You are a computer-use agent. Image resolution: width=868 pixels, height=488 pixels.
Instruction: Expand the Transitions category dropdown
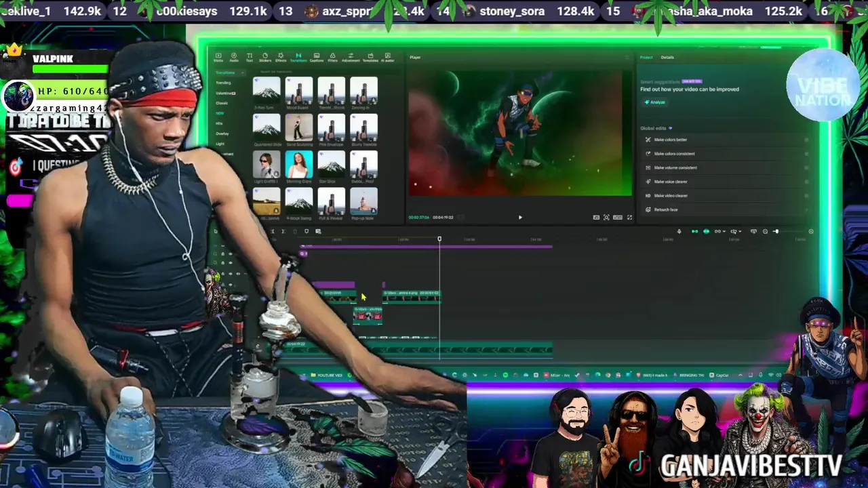tap(242, 73)
